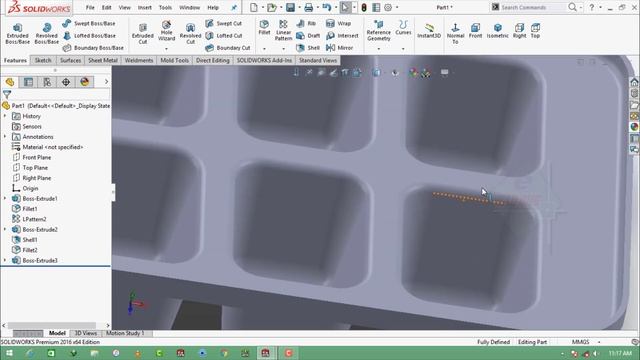640x360 pixels.
Task: Select the Shell feature tool
Action: click(x=308, y=48)
